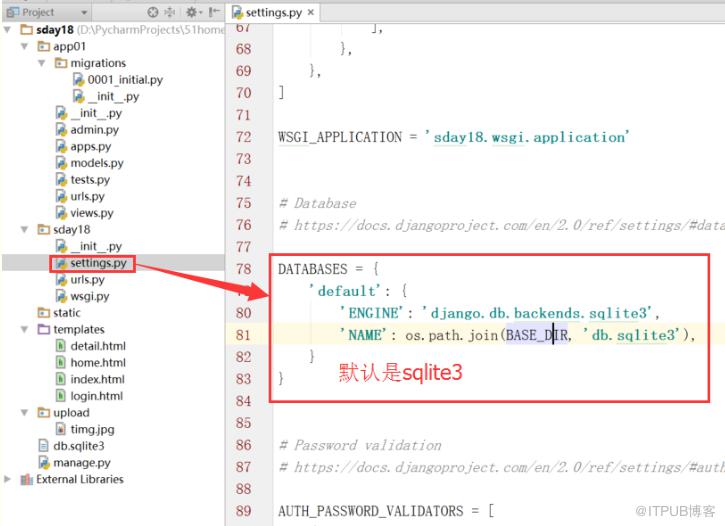This screenshot has width=725, height=526.
Task: Click the manage.py file icon
Action: click(x=44, y=462)
